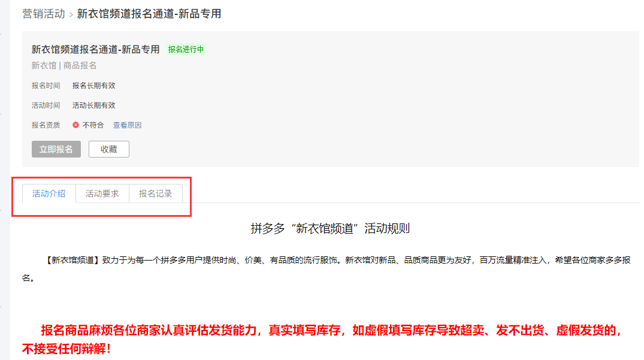Screen dimensions: 644x360
Task: Switch to the 活动要求 tab
Action: point(102,193)
